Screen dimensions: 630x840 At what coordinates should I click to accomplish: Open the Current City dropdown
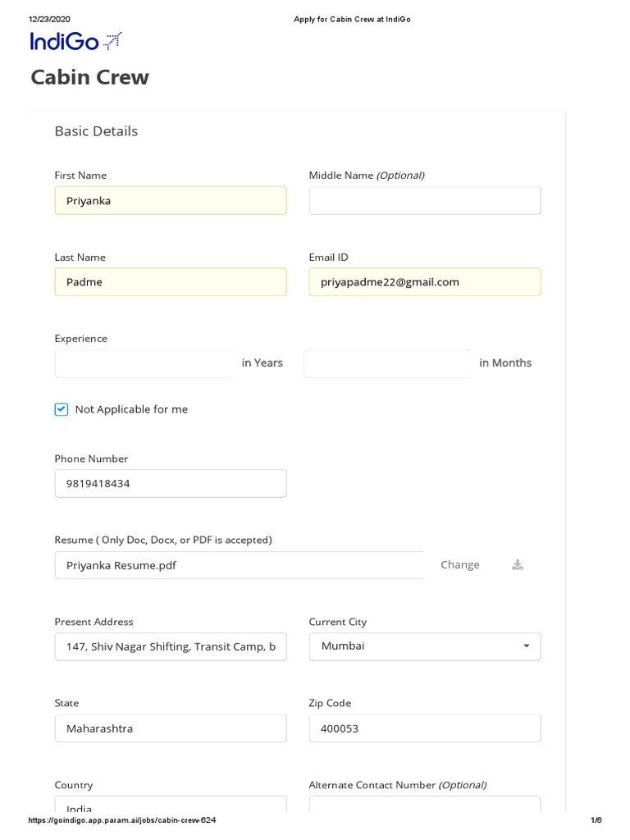coord(425,646)
